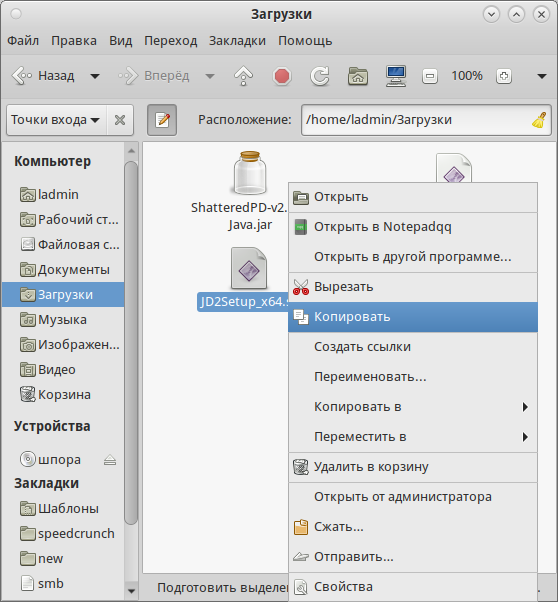Expand the Копировать в submenu
The image size is (558, 602).
point(413,407)
